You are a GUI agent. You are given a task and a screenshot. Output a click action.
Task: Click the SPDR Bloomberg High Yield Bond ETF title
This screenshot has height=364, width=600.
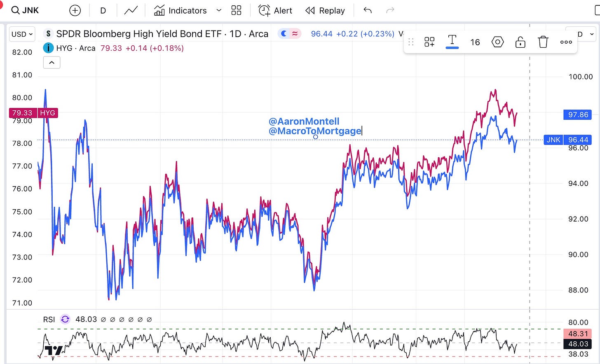click(x=138, y=34)
